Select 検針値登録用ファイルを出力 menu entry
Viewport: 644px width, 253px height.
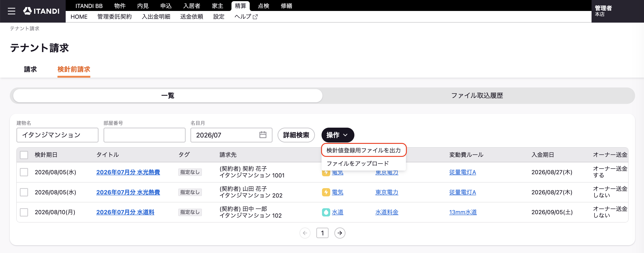click(x=364, y=150)
